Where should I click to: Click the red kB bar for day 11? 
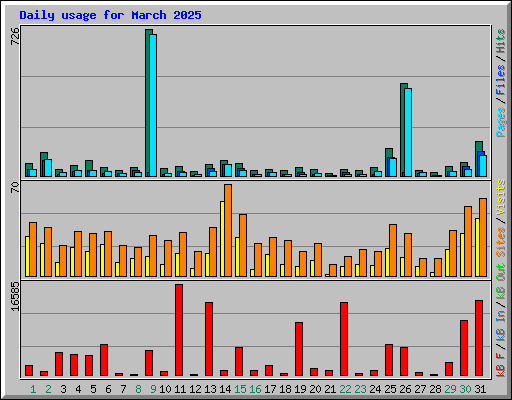point(179,330)
